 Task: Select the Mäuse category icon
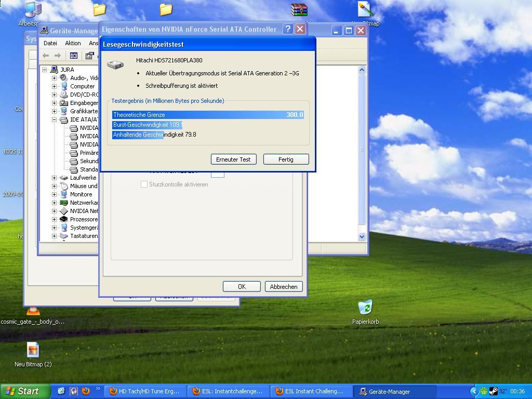pyautogui.click(x=64, y=186)
